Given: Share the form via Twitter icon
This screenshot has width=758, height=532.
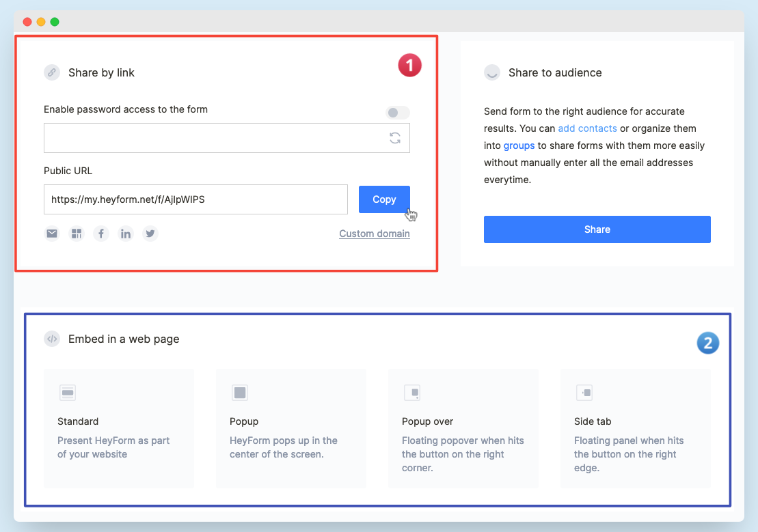Looking at the screenshot, I should 150,234.
